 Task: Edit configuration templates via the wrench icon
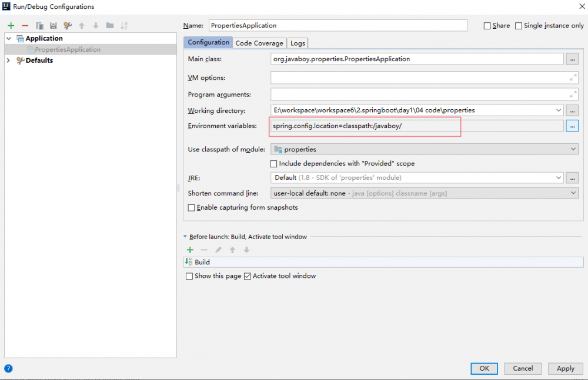point(66,25)
